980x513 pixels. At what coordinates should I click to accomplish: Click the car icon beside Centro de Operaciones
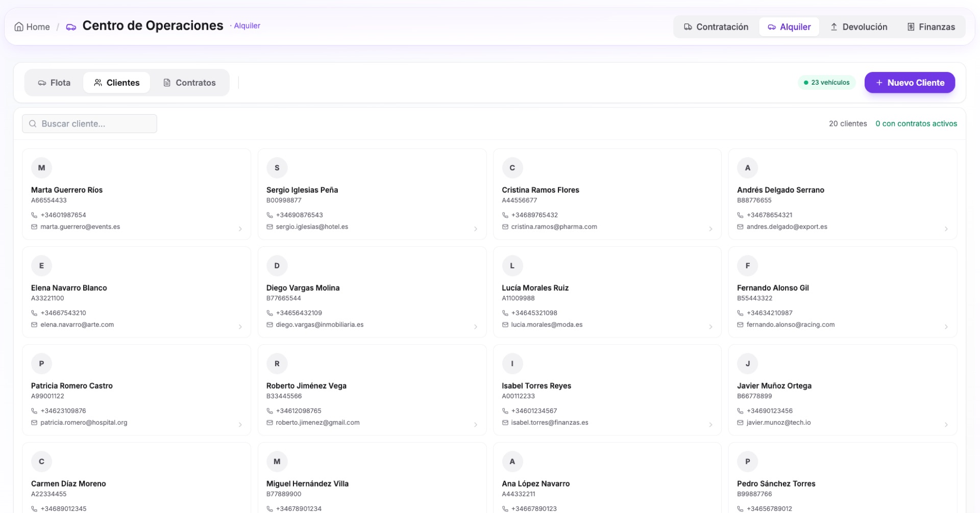pyautogui.click(x=70, y=27)
